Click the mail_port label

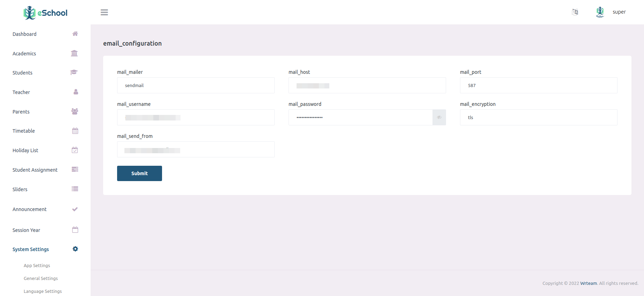coord(470,72)
